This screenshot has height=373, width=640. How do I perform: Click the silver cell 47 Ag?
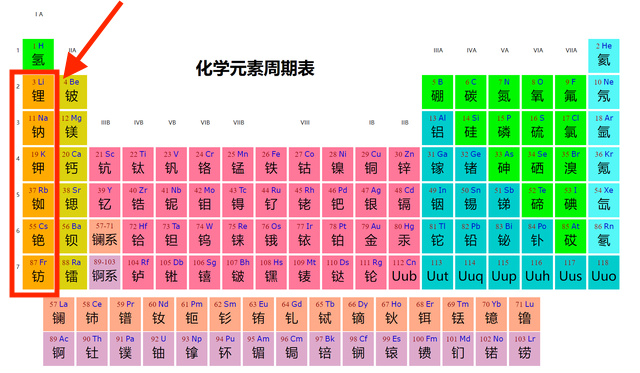[x=371, y=200]
